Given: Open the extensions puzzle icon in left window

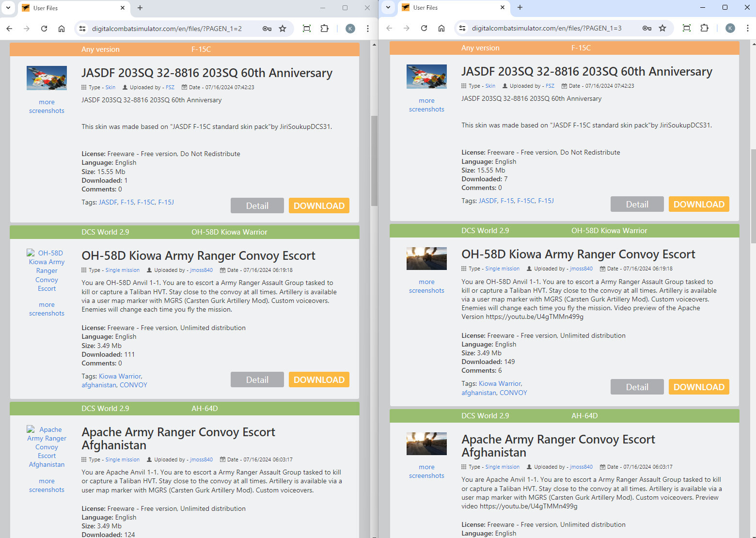Looking at the screenshot, I should (x=325, y=29).
